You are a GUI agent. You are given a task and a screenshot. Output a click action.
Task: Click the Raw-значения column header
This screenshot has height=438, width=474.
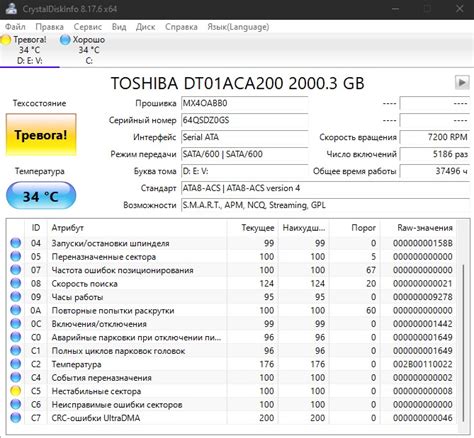(425, 228)
